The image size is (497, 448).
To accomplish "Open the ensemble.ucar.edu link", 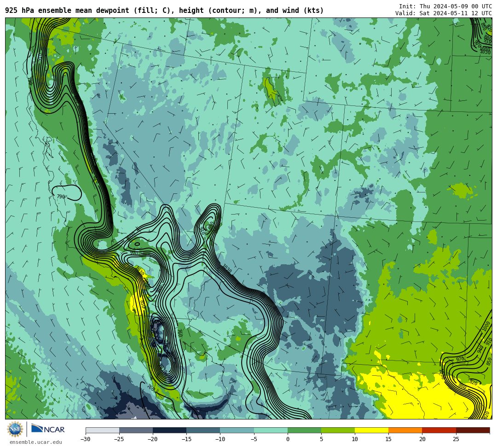I will pyautogui.click(x=35, y=442).
